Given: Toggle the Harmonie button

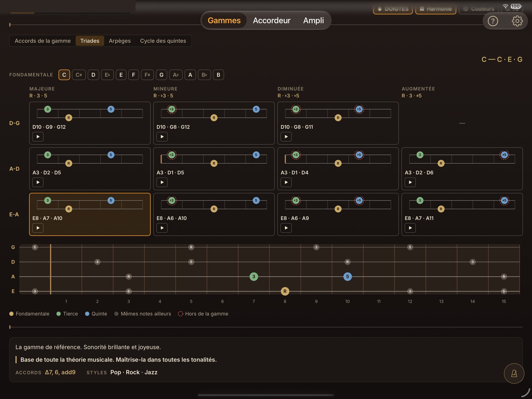Looking at the screenshot, I should 436,9.
